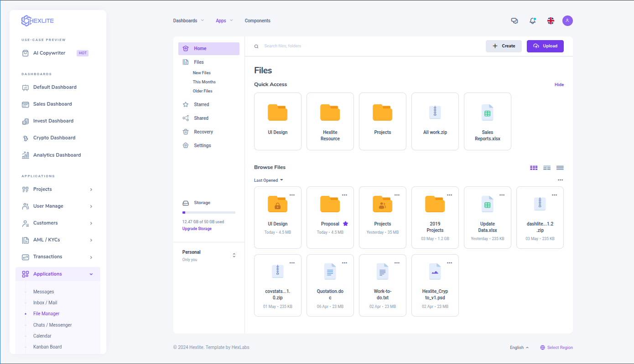
Task: Open three-dot menu on Update Data.xlsx
Action: point(502,195)
